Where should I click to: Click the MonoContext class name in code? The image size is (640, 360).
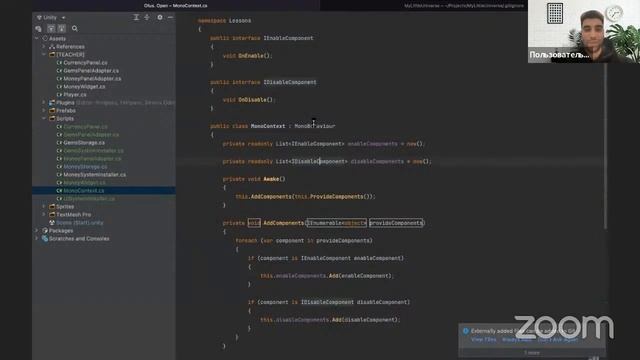pyautogui.click(x=268, y=126)
